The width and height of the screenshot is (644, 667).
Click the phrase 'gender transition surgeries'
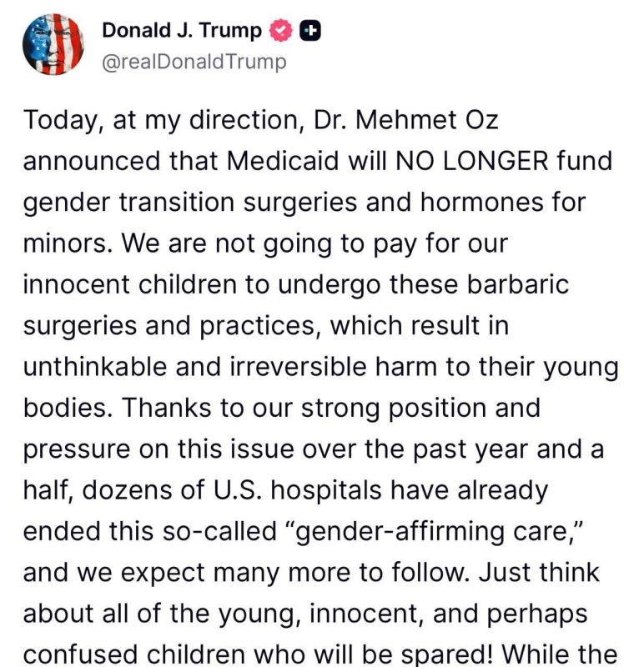(x=190, y=203)
